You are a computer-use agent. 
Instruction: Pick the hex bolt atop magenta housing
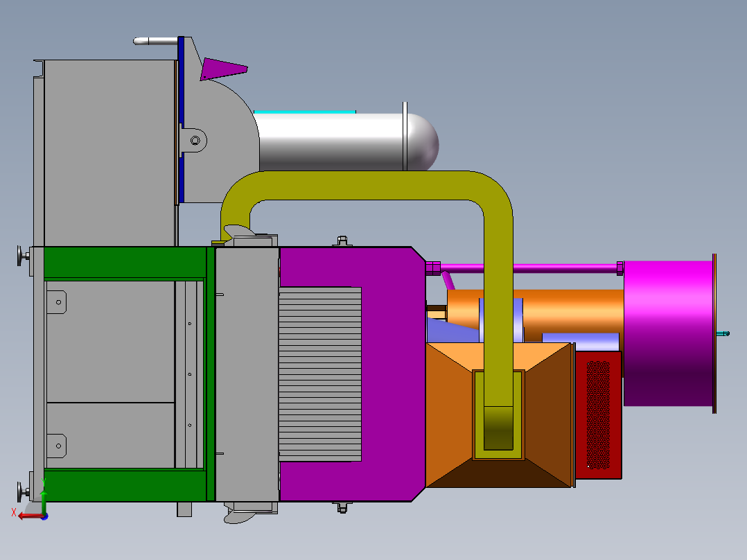(342, 240)
